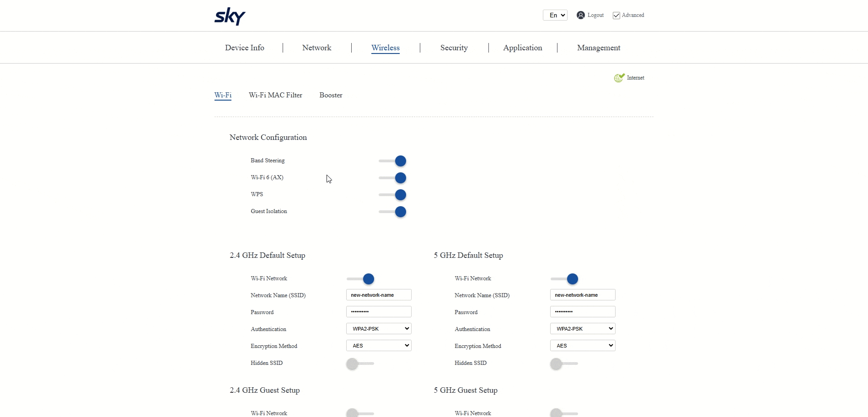The width and height of the screenshot is (868, 417).
Task: Click the user profile Logout icon
Action: click(x=580, y=15)
